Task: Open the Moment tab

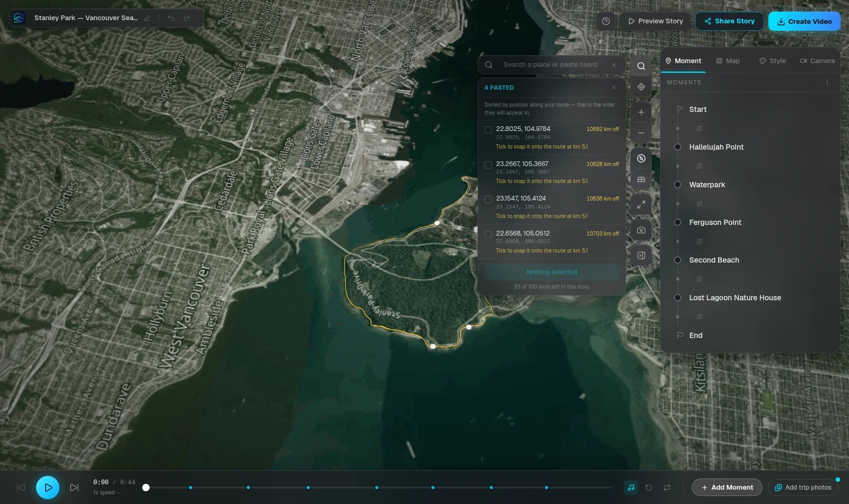Action: (683, 61)
